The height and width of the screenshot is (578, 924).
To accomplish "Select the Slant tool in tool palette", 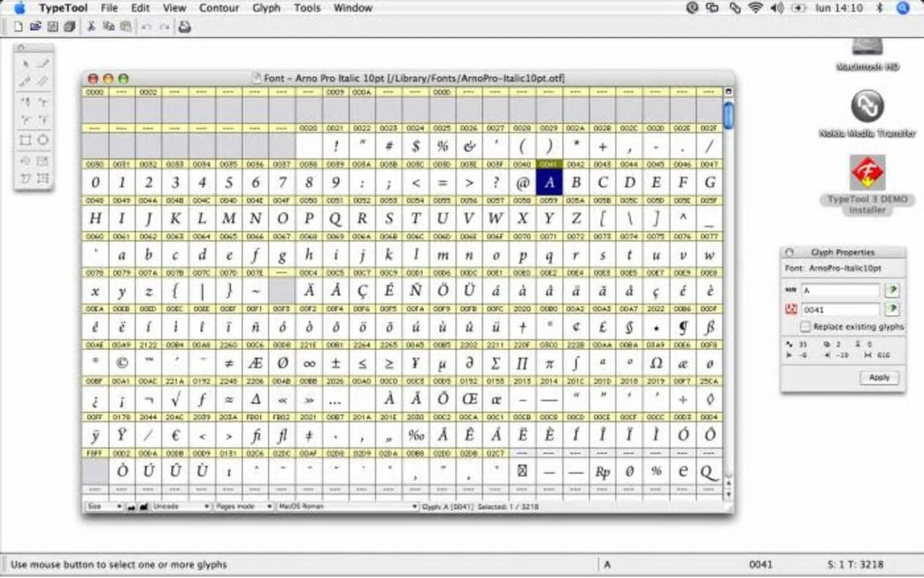I will (x=25, y=178).
